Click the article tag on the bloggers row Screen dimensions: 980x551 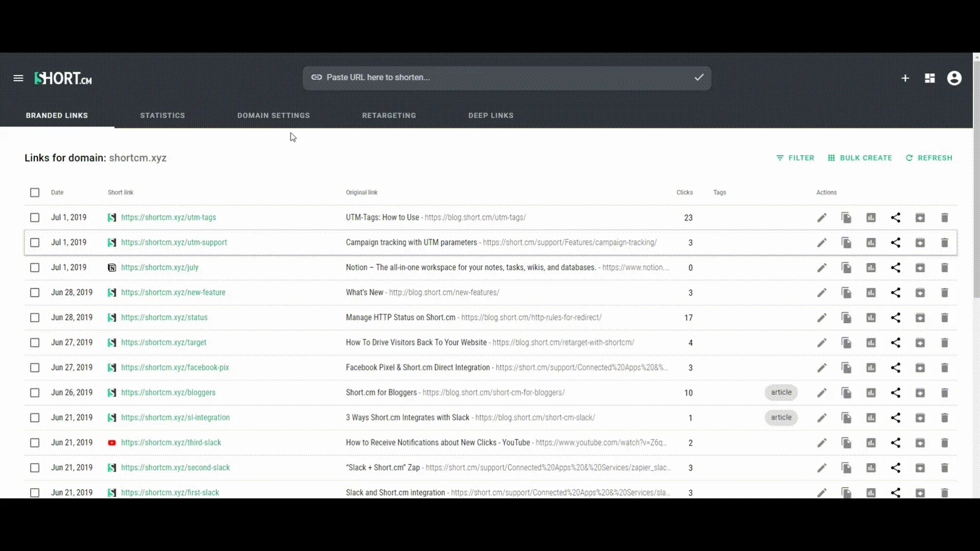781,392
